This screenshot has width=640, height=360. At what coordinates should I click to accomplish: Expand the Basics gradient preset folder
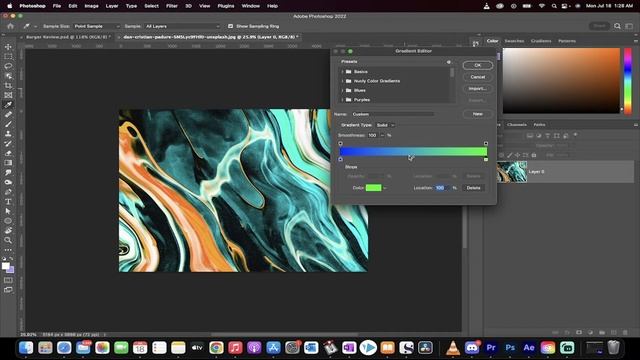342,71
